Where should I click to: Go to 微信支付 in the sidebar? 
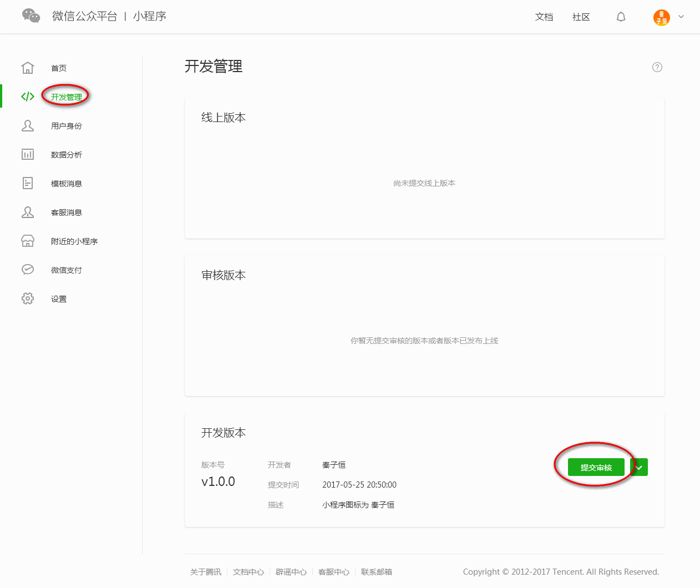pos(67,270)
